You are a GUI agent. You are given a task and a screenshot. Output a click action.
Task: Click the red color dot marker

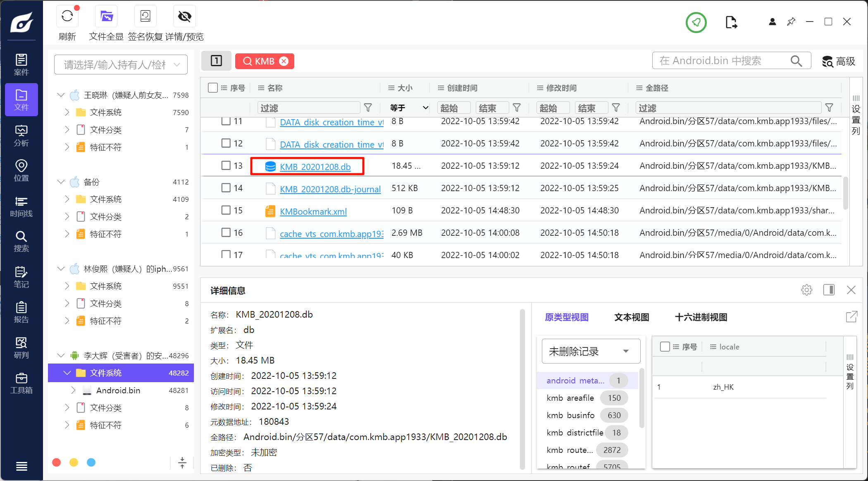(57, 462)
